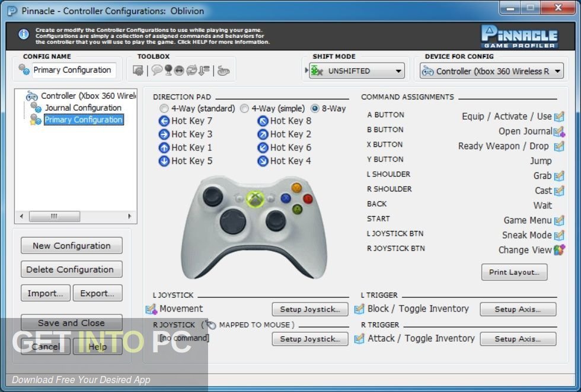The image size is (581, 392).
Task: Click the [no command] text under R JOYSTICK
Action: click(x=184, y=338)
